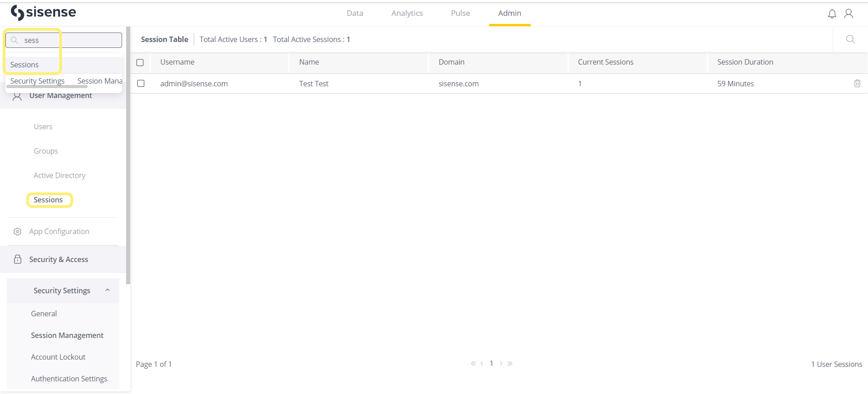The height and width of the screenshot is (394, 868).
Task: Select Security Settings search result
Action: point(38,81)
